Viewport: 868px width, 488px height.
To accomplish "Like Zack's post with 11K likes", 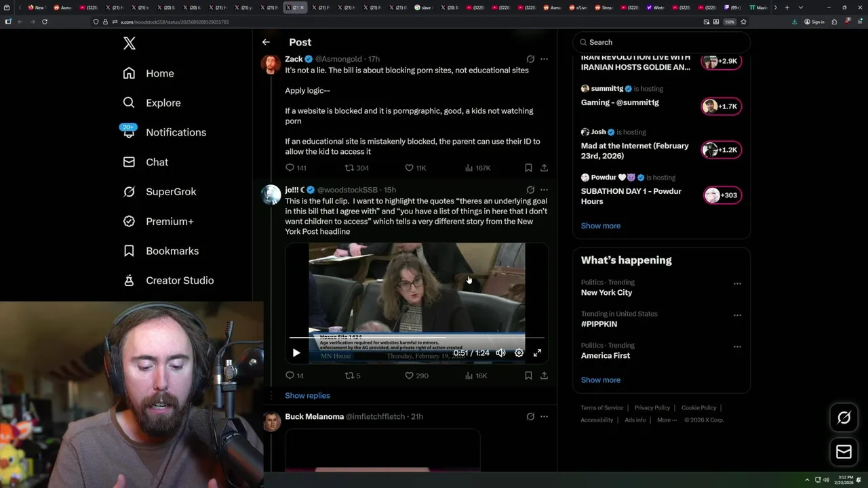I will [415, 168].
